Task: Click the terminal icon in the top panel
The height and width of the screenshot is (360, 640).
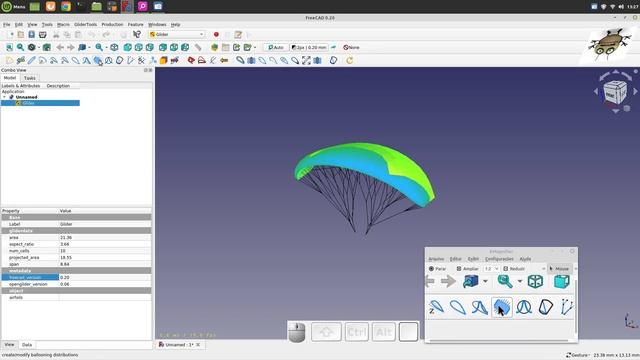Action: [81, 7]
